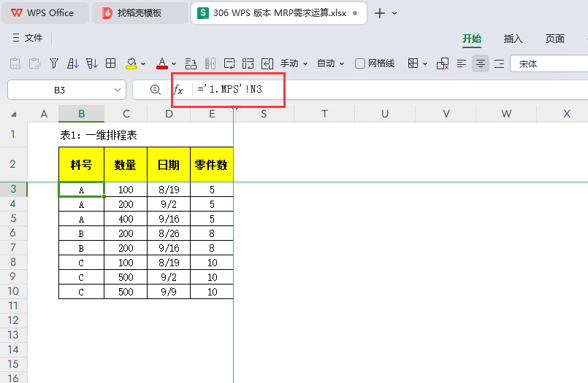Image resolution: width=588 pixels, height=383 pixels.
Task: Click cell 表1: 一维排程表
Action: point(99,135)
